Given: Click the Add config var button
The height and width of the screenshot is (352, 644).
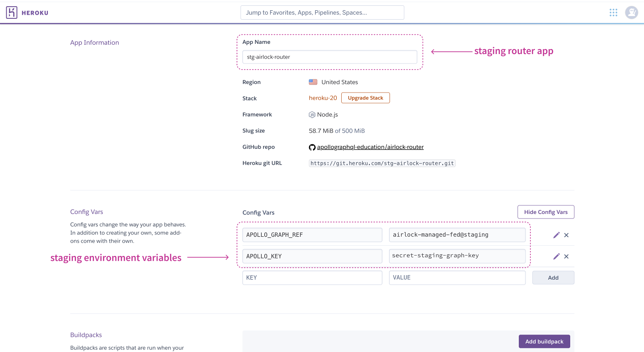Looking at the screenshot, I should (x=553, y=277).
